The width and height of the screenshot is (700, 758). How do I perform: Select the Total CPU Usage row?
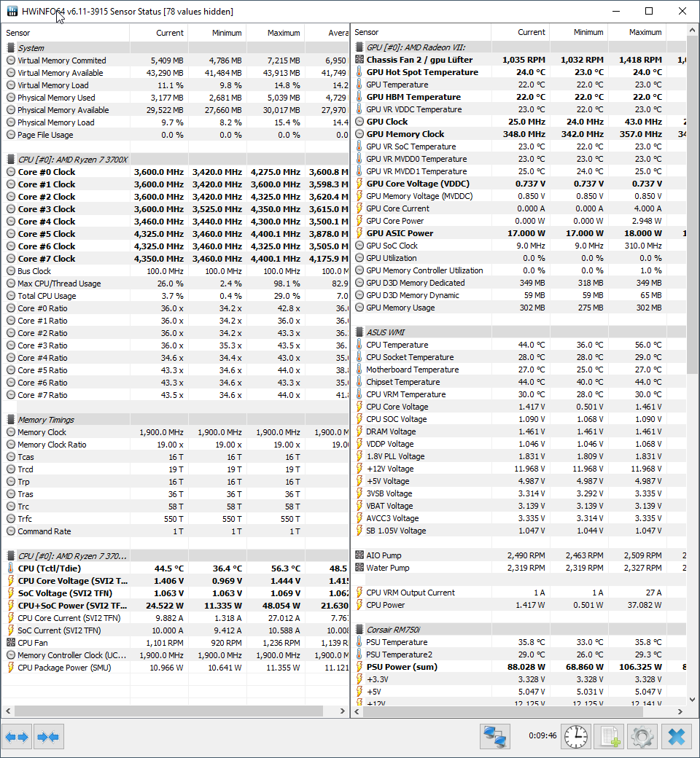tap(175, 296)
